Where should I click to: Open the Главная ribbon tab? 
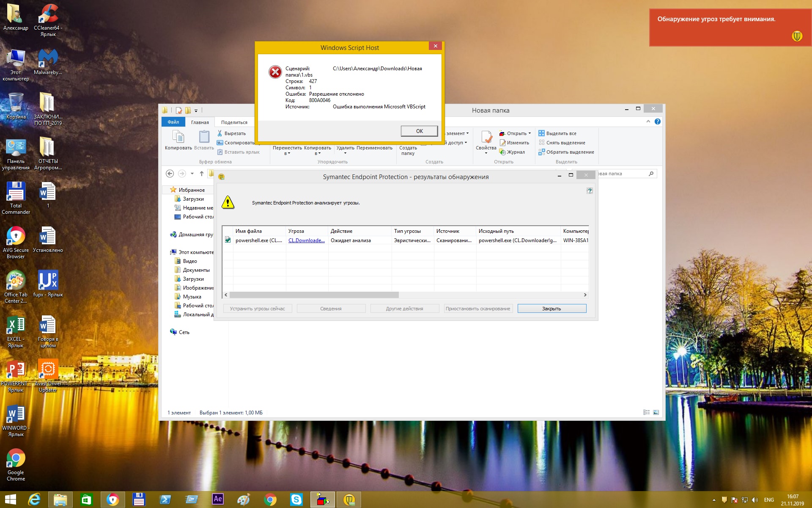[200, 122]
